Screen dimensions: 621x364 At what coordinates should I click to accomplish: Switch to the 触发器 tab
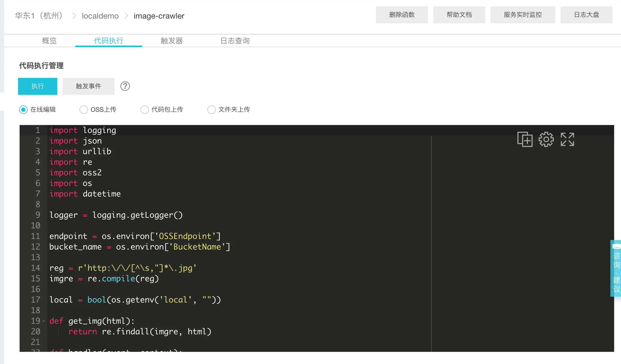coord(172,41)
